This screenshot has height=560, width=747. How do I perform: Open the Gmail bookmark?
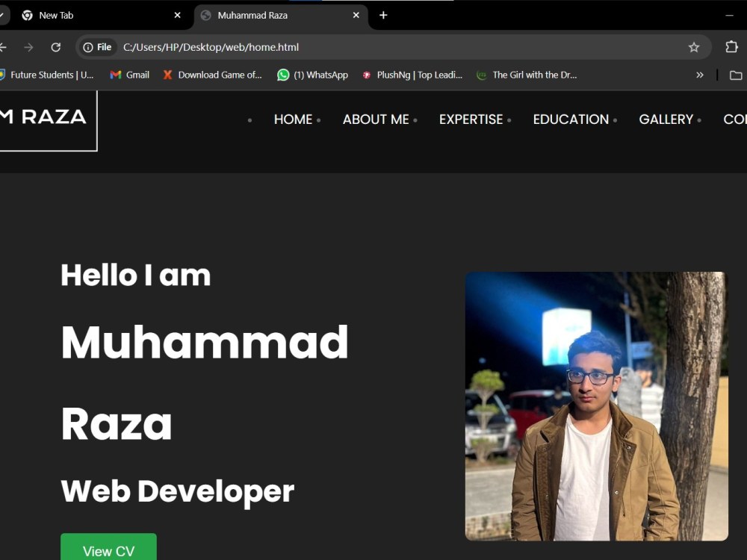click(129, 75)
